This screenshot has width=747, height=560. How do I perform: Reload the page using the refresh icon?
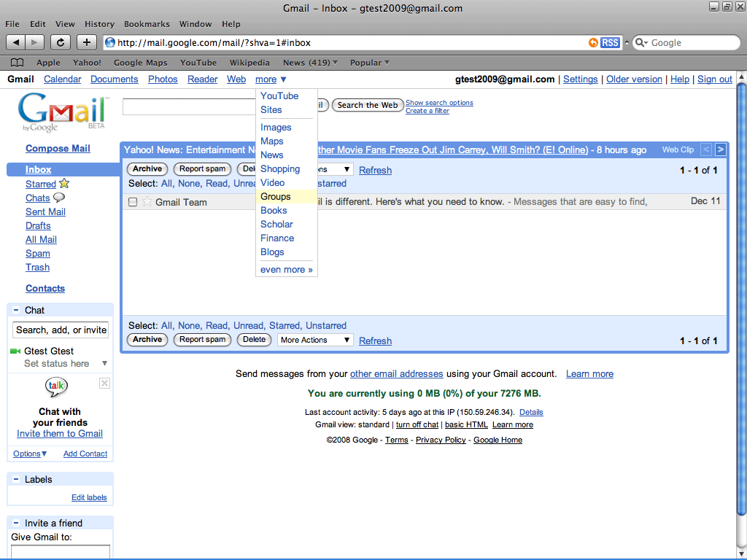coord(61,42)
